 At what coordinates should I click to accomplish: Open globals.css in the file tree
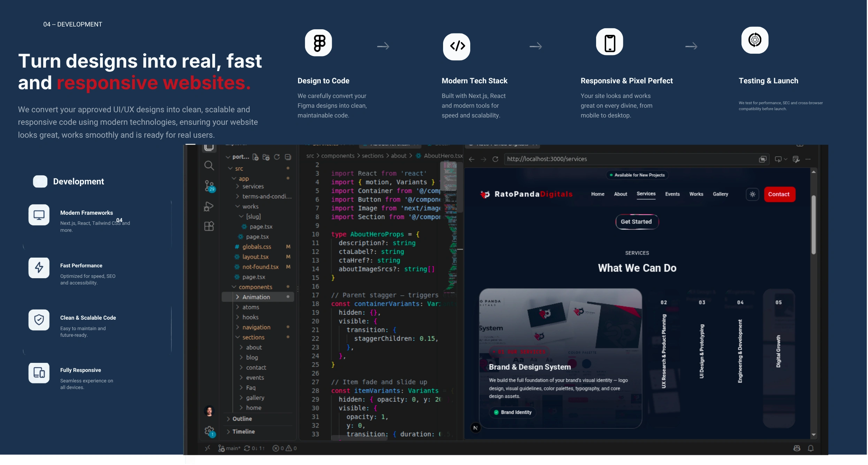click(x=258, y=247)
